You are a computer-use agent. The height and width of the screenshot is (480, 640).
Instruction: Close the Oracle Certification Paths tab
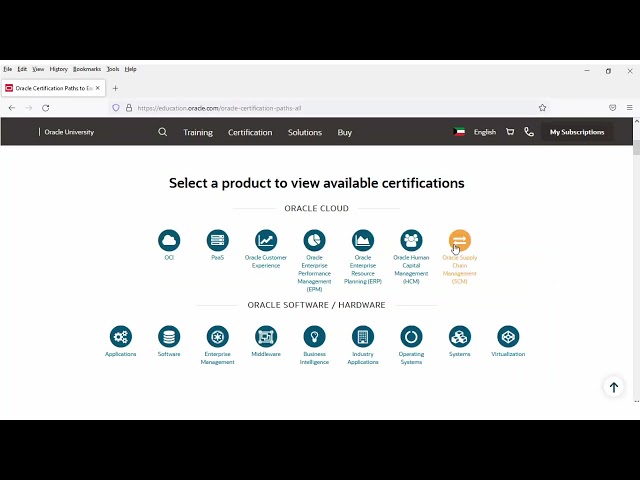[98, 88]
